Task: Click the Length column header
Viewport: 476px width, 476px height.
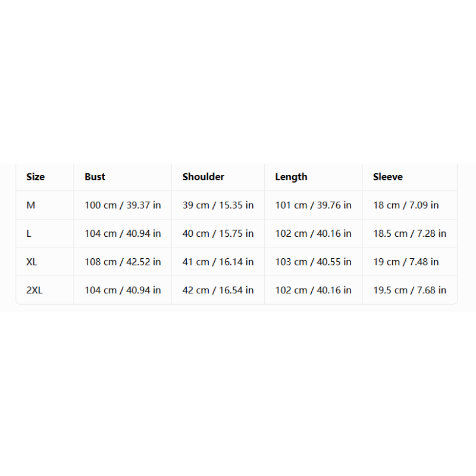Action: 291,177
